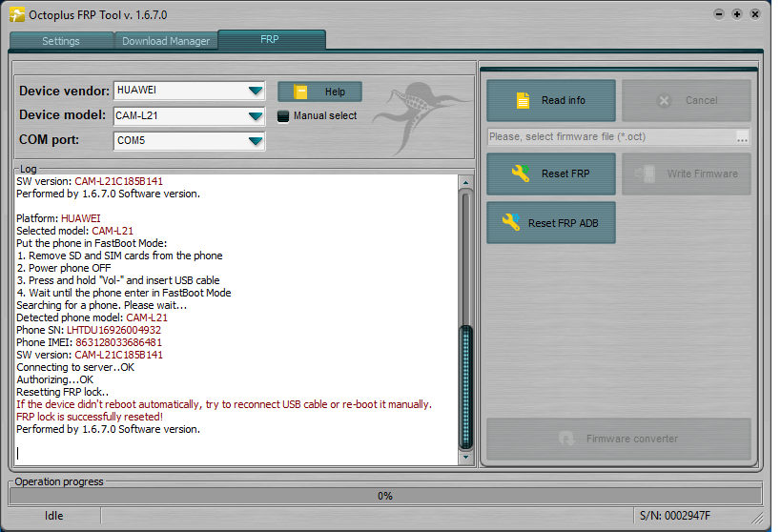The width and height of the screenshot is (781, 532).
Task: Click the Reset FRP ADB button
Action: click(551, 223)
